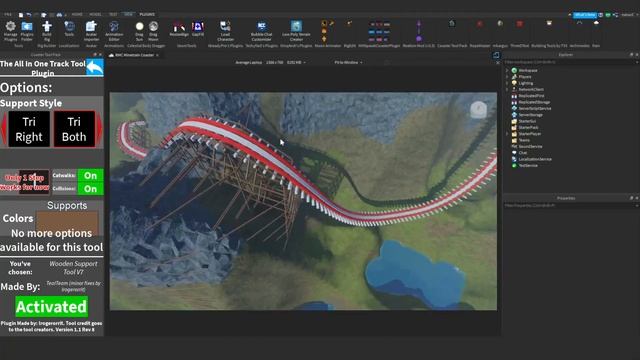Viewport: 640px width, 360px height.
Task: Click the ThreeDText red icon
Action: tap(520, 24)
